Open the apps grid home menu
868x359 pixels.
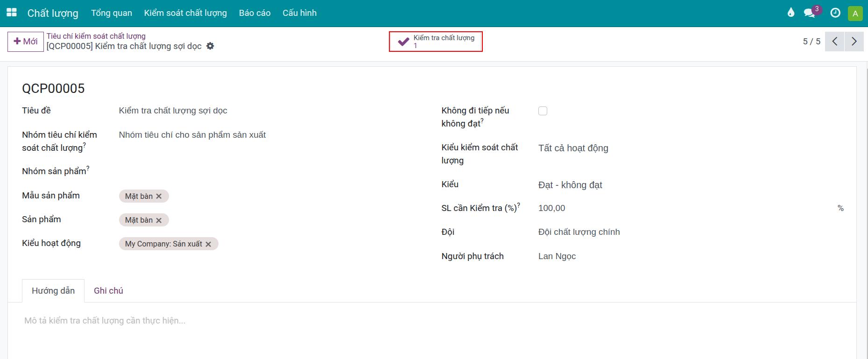(x=12, y=13)
